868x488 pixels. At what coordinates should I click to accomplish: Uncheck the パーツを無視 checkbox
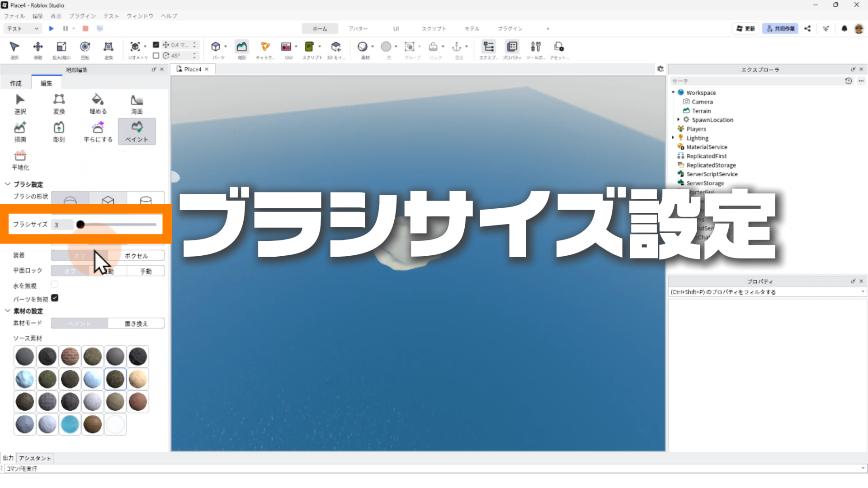click(x=55, y=298)
